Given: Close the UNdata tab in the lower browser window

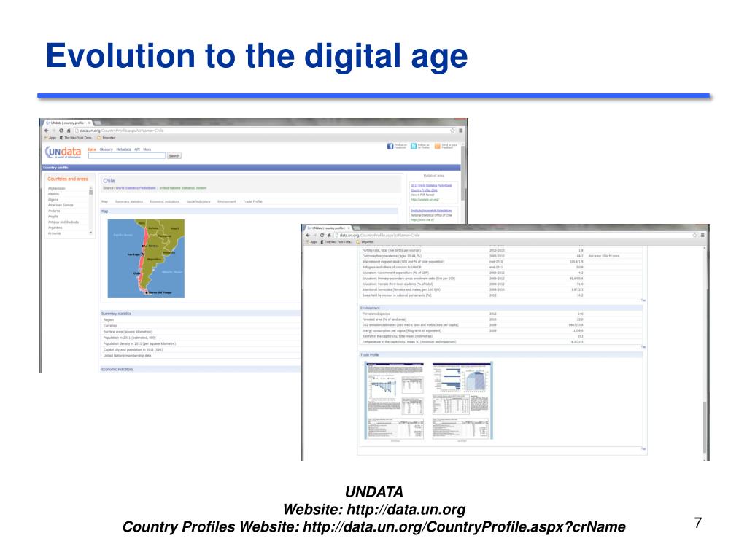Looking at the screenshot, I should pyautogui.click(x=349, y=228).
